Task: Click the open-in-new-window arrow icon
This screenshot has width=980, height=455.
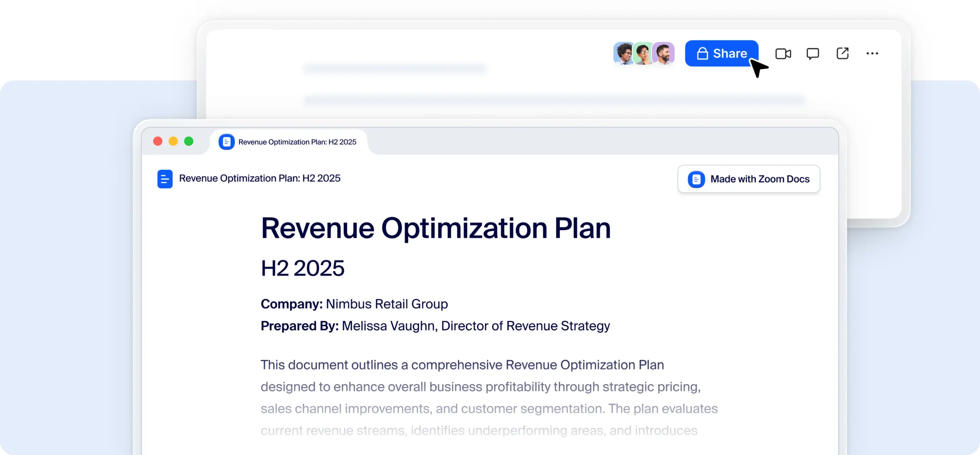Action: [x=842, y=54]
